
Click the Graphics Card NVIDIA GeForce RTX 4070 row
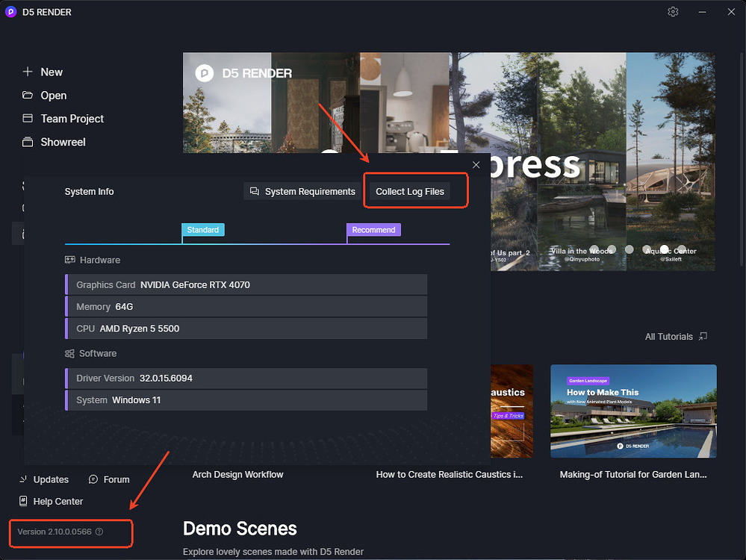[x=246, y=284]
